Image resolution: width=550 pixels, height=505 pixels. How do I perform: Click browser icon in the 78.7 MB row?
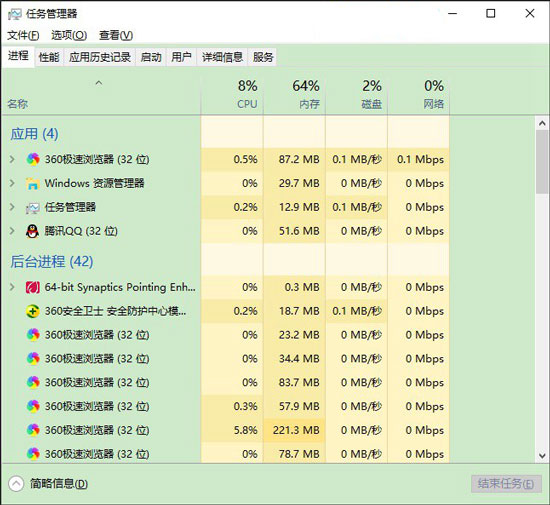33,454
